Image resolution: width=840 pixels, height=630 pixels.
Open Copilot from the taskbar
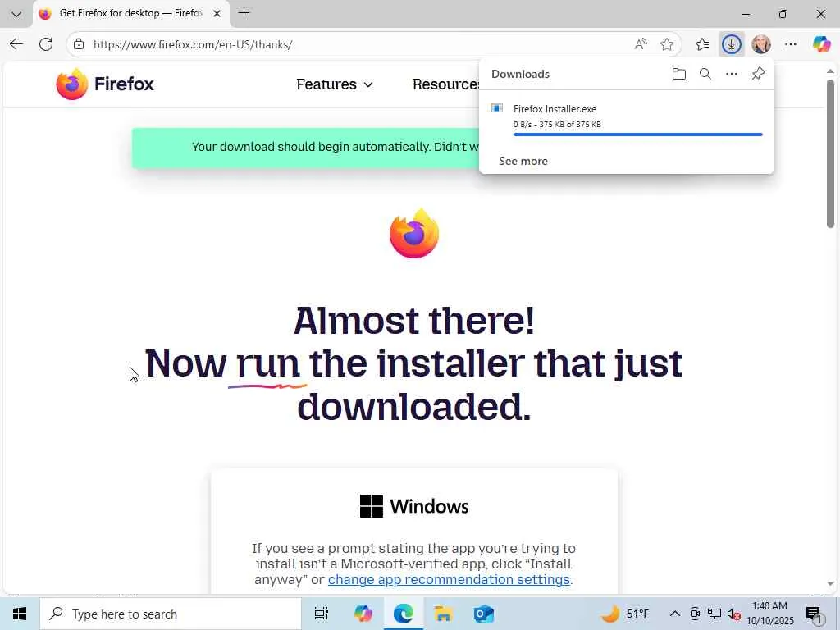pyautogui.click(x=363, y=614)
